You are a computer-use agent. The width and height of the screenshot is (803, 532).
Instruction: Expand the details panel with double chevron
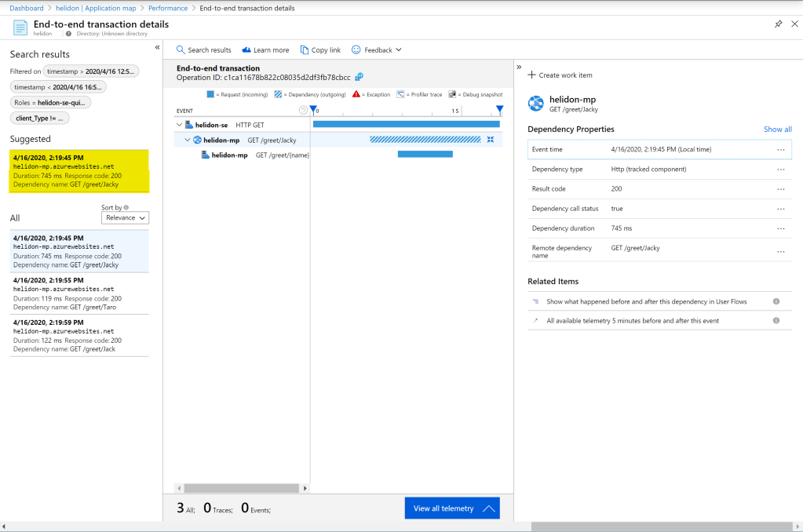[x=519, y=67]
